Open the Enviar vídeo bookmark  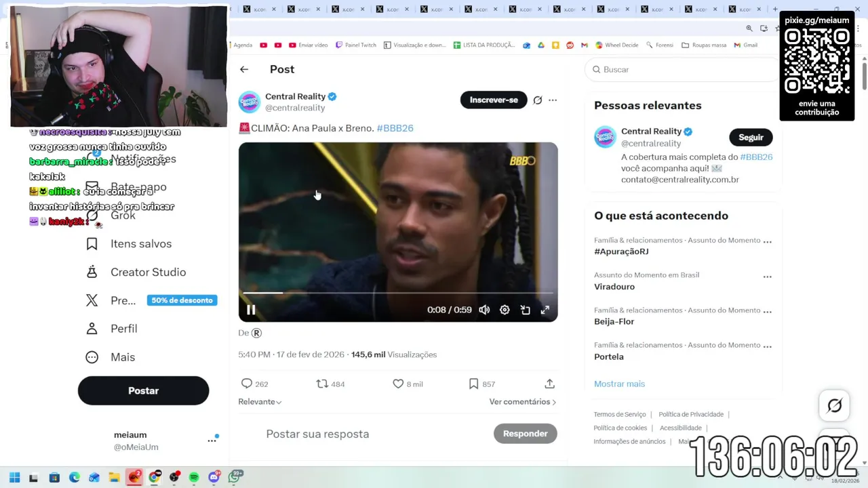(308, 45)
